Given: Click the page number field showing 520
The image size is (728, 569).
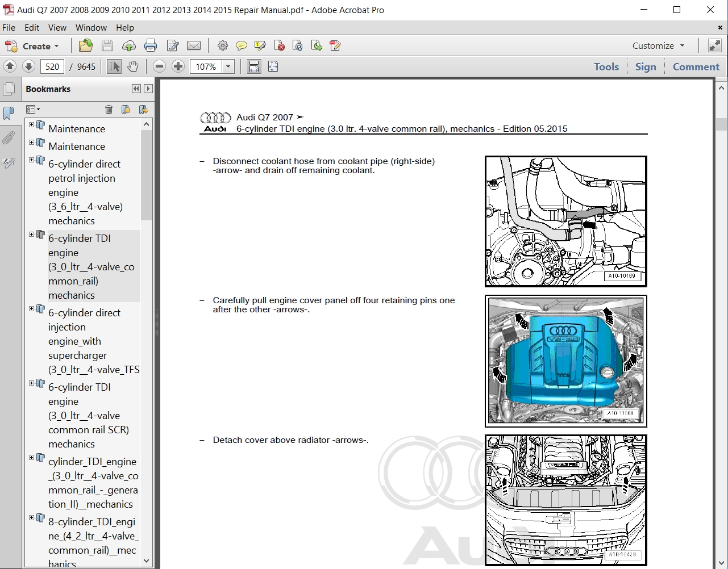Looking at the screenshot, I should [52, 66].
